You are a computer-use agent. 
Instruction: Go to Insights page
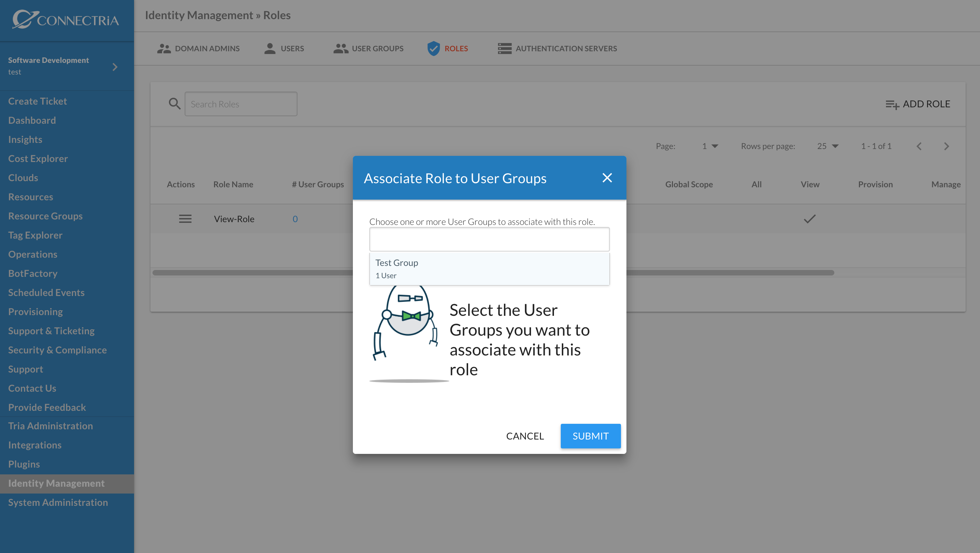click(x=25, y=139)
